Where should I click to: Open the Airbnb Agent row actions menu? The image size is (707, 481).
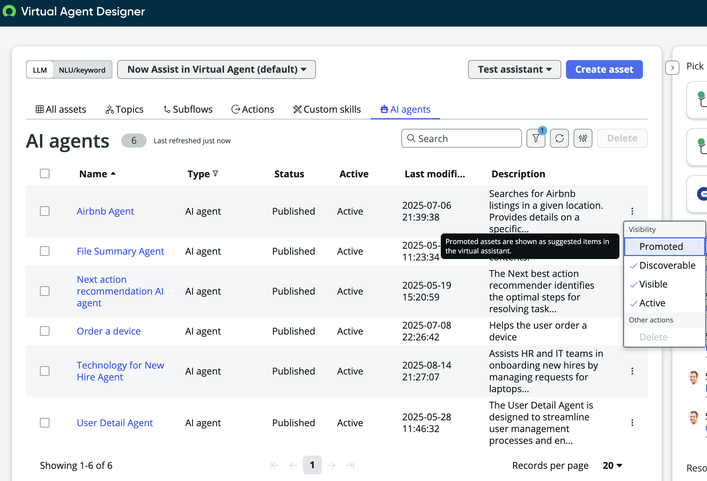632,211
